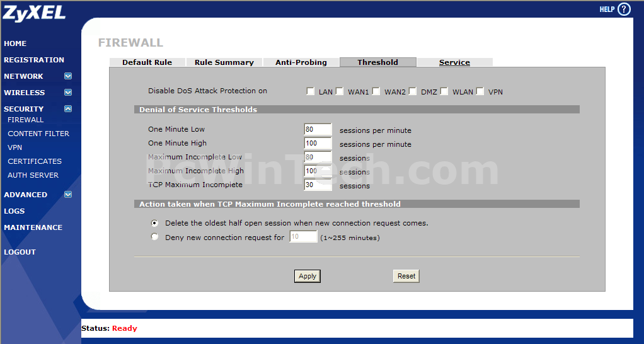The width and height of the screenshot is (644, 344).
Task: Open CERTIFICATES page
Action: [x=35, y=161]
